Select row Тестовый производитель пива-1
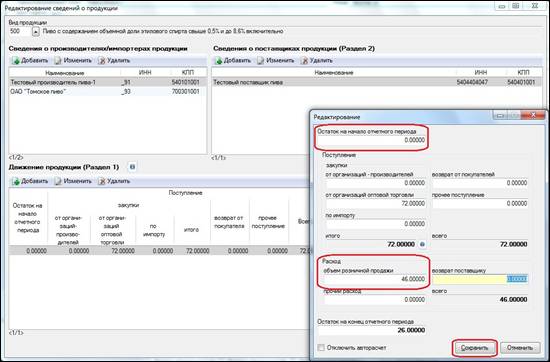Viewport: 550px width, 362px height. point(108,82)
